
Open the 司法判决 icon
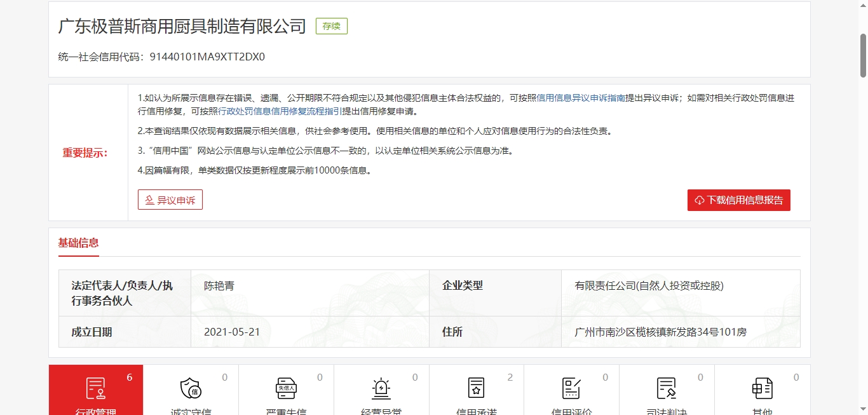[667, 388]
